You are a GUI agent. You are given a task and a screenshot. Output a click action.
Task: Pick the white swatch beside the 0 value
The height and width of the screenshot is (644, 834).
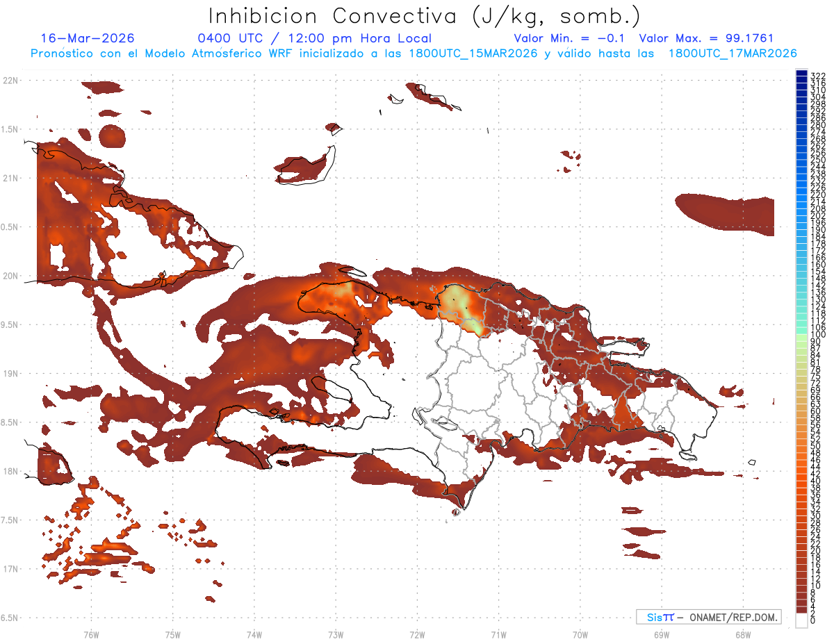[x=801, y=620]
